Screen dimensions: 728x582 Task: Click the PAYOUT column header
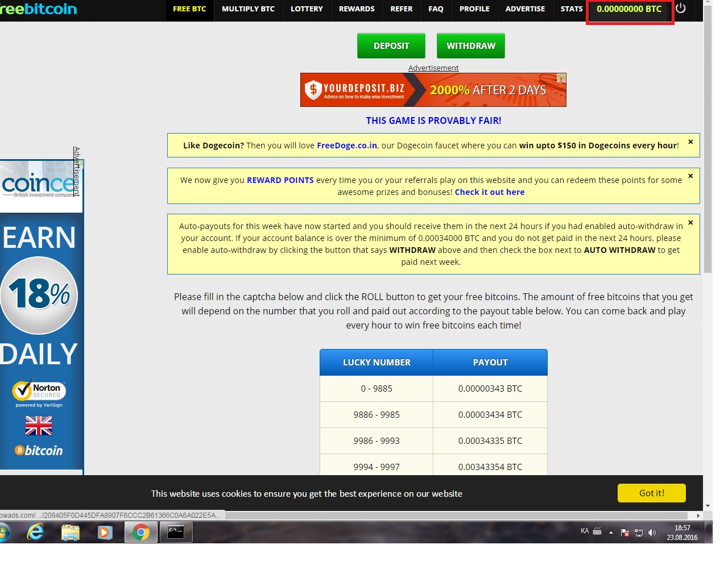click(x=490, y=363)
